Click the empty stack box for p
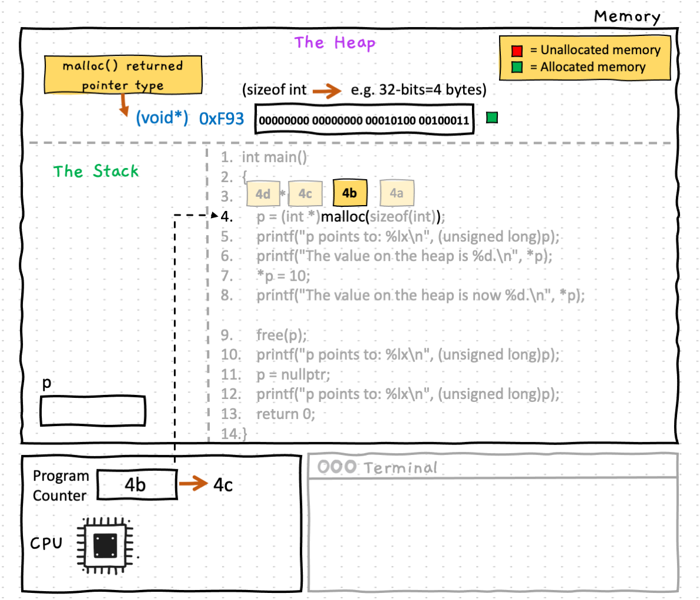The height and width of the screenshot is (600, 700). pyautogui.click(x=93, y=411)
